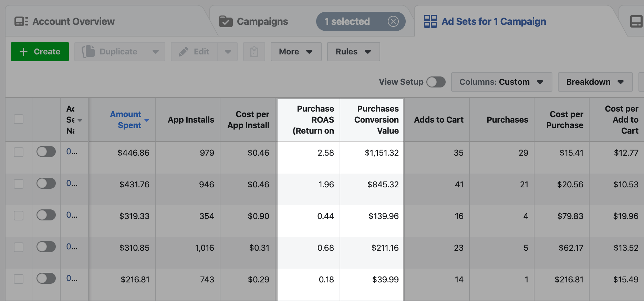Screen dimensions: 644x301
Task: Click the Ad Sets grid icon
Action: pos(430,21)
